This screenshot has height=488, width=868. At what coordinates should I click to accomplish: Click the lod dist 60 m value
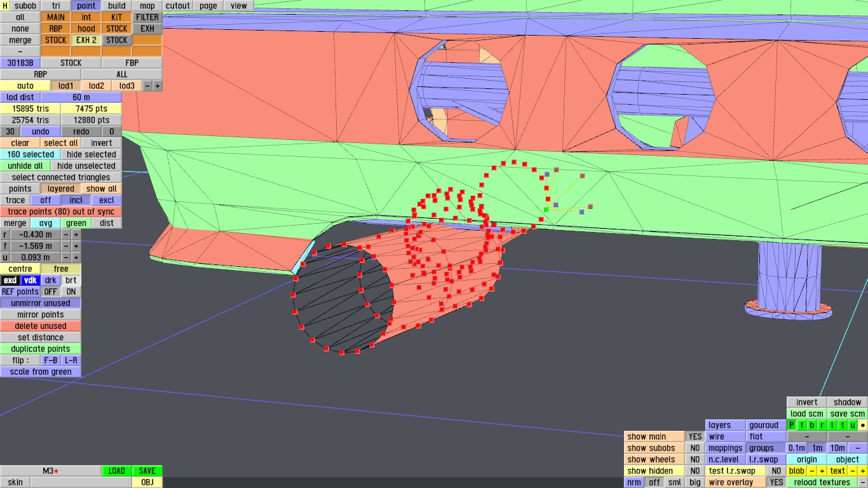[81, 97]
